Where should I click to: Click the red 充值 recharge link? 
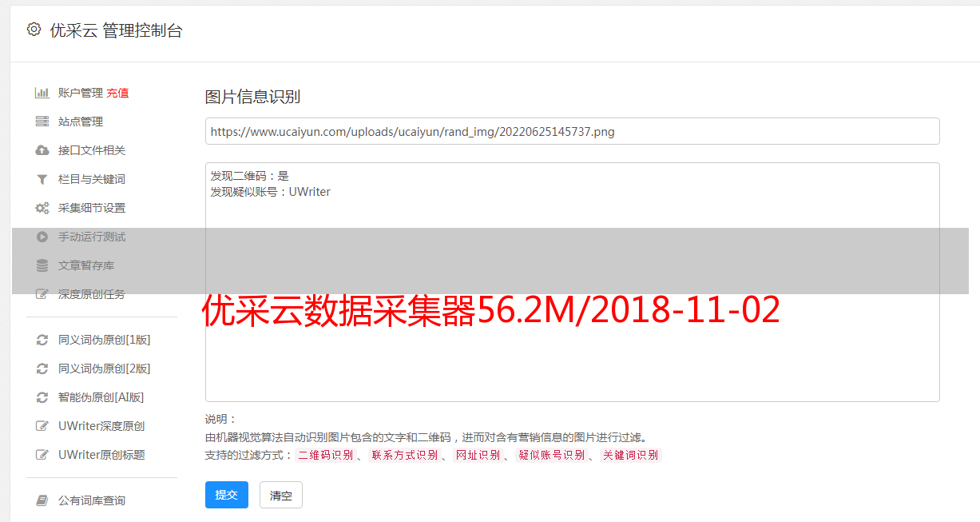(117, 93)
